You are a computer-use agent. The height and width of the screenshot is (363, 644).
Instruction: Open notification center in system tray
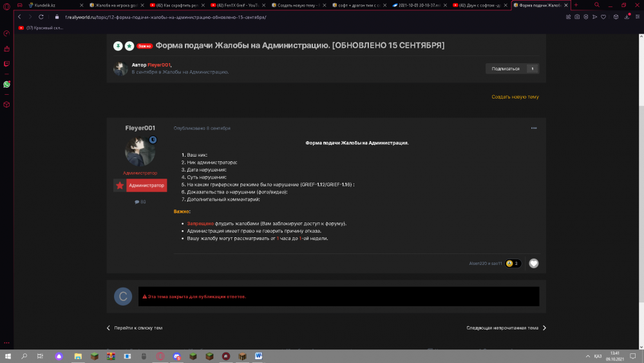[633, 356]
